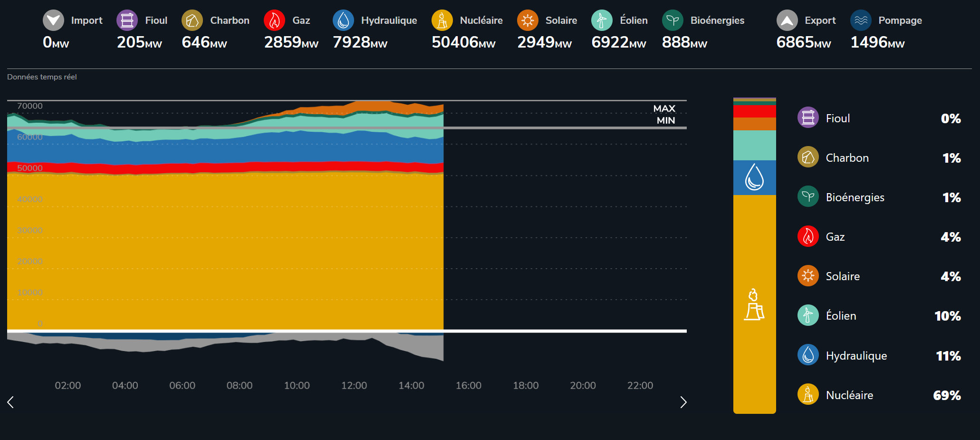
Task: Click the Export up-arrow icon in top bar
Action: point(787,20)
